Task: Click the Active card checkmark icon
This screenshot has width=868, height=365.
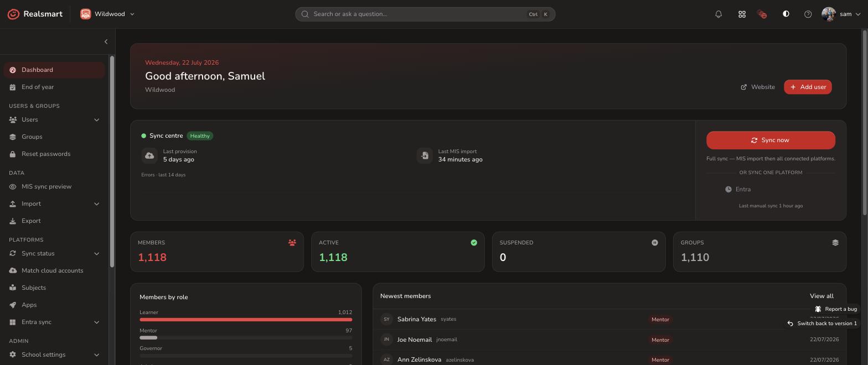Action: pyautogui.click(x=474, y=242)
